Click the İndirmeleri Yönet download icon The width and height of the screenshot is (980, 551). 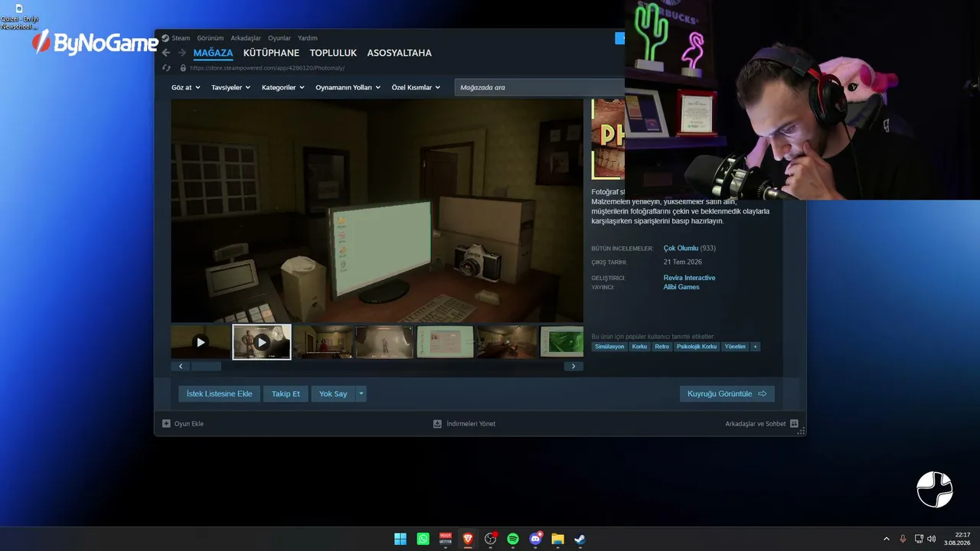[x=437, y=423]
